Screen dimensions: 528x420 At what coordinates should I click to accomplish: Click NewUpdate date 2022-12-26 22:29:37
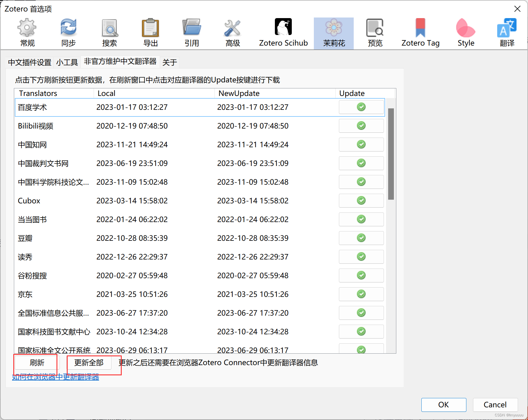coord(253,257)
